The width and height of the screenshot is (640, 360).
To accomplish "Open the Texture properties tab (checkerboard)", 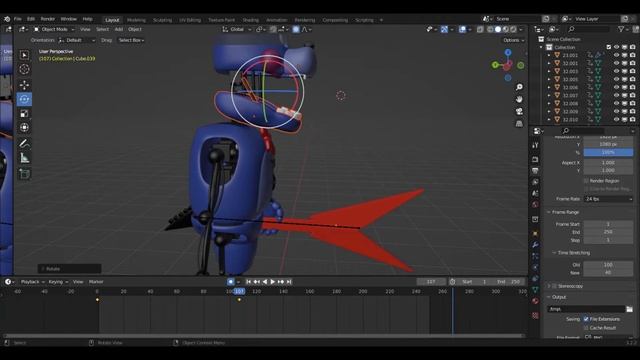I will (x=535, y=316).
